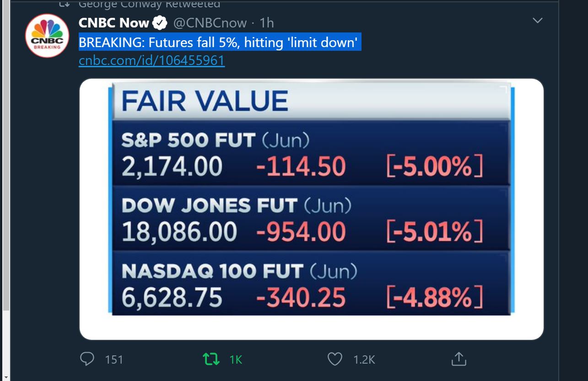Reply to the CNBC Now tweet
The image size is (588, 381).
tap(87, 359)
